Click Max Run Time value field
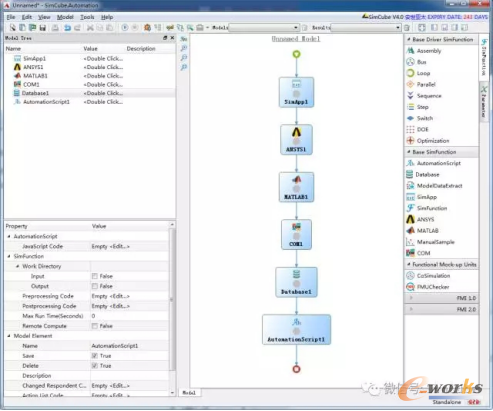Screen dimensions: 493x411 tap(129, 316)
